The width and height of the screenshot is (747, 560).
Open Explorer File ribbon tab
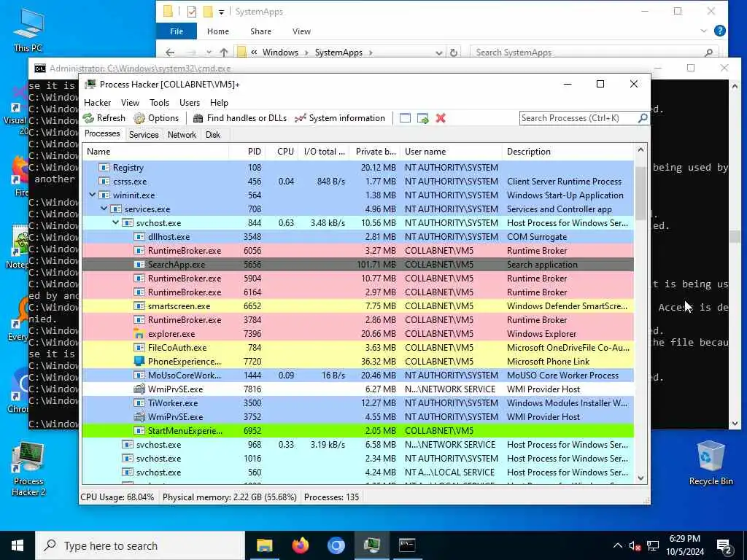pyautogui.click(x=177, y=31)
